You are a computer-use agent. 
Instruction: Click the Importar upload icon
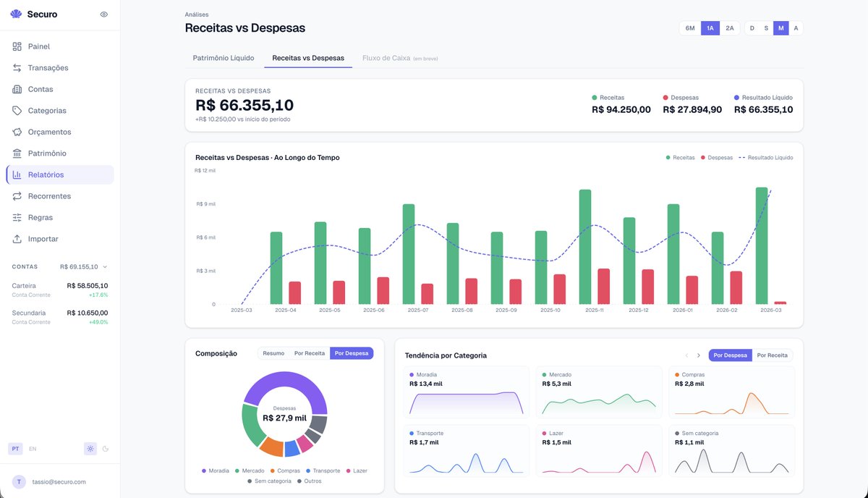point(17,239)
